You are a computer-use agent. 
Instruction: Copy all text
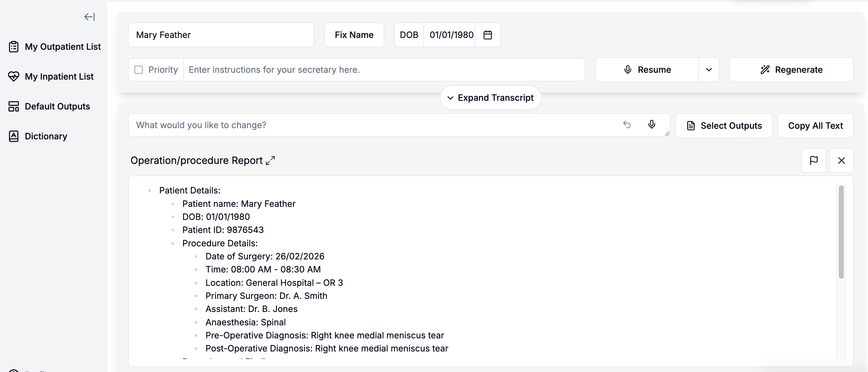tap(815, 126)
